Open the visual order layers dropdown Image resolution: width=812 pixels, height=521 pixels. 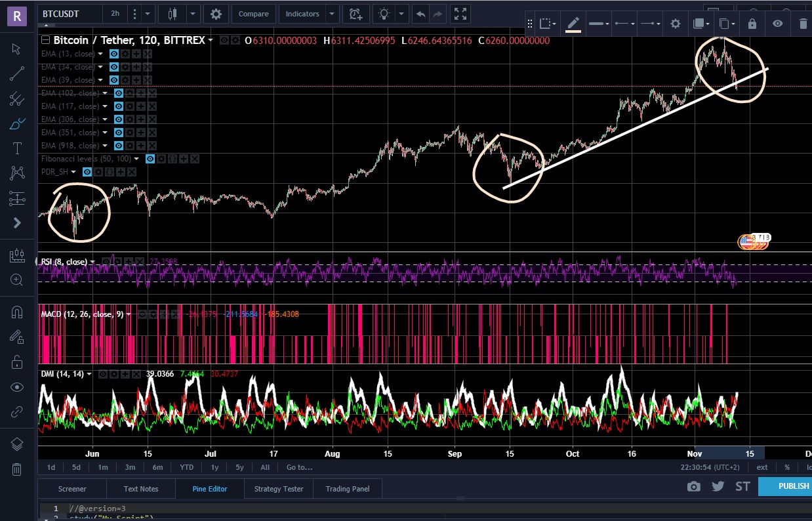click(700, 24)
